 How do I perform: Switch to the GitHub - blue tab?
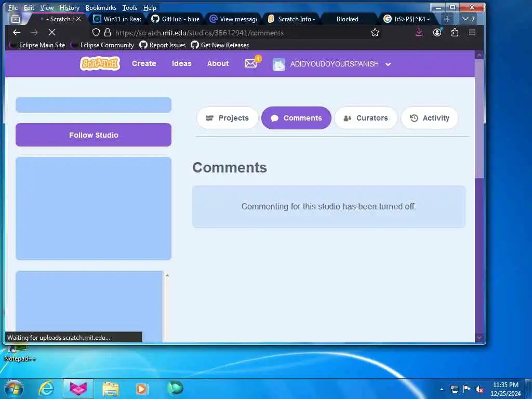coord(175,19)
